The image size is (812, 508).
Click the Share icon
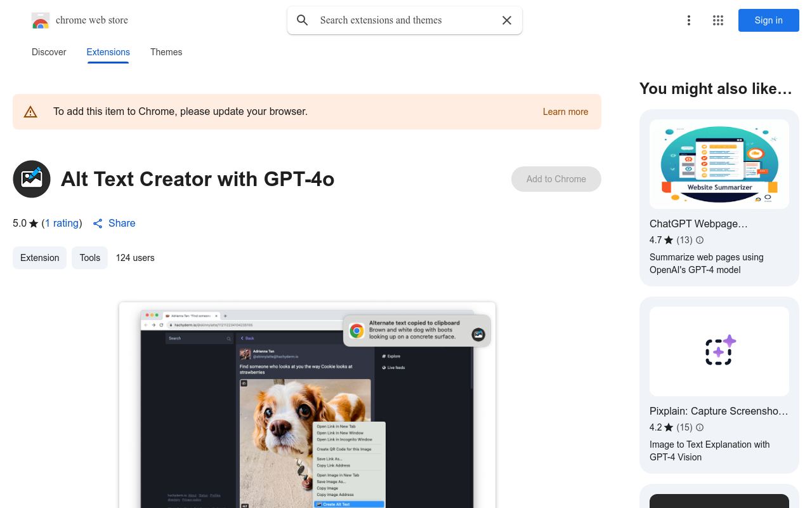[x=98, y=224]
